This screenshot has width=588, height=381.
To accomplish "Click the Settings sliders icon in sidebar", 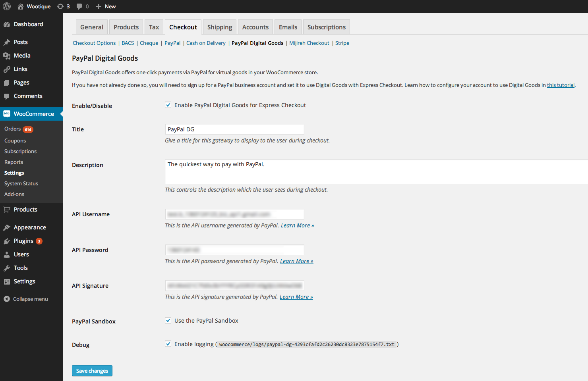I will (7, 281).
